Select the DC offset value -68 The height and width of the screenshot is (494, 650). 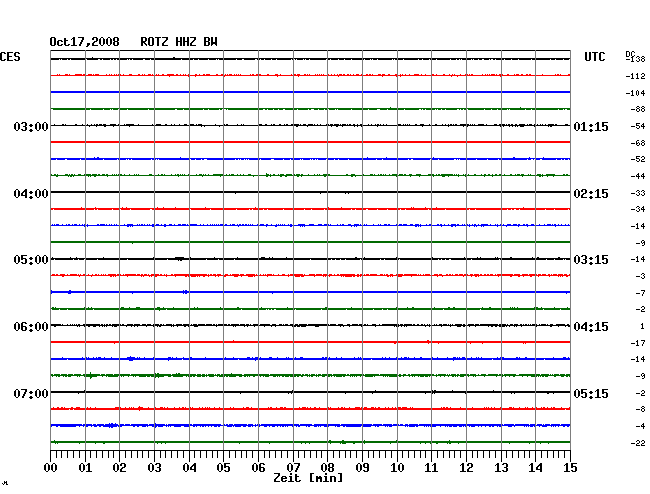tap(638, 143)
